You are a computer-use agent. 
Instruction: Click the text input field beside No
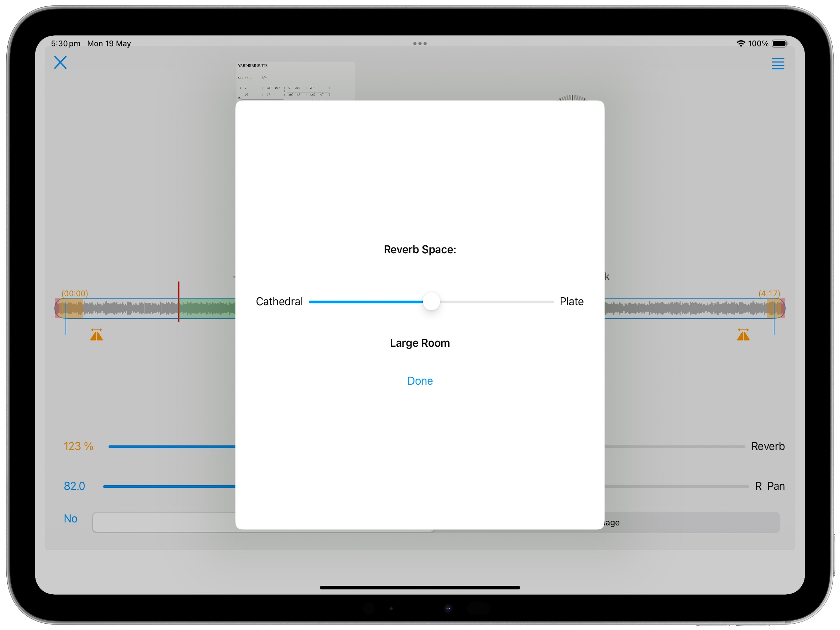(x=164, y=522)
